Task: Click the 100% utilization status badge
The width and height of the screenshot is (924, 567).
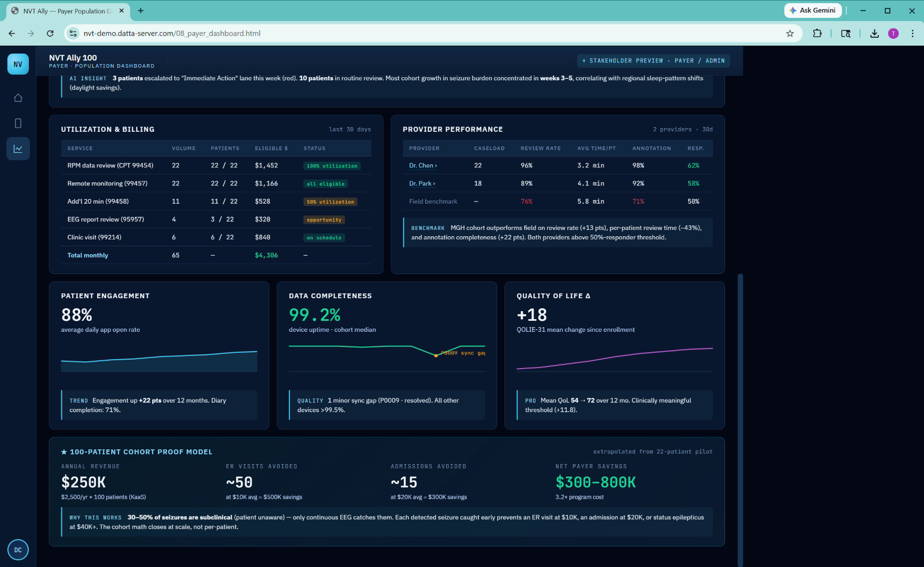Action: 332,166
